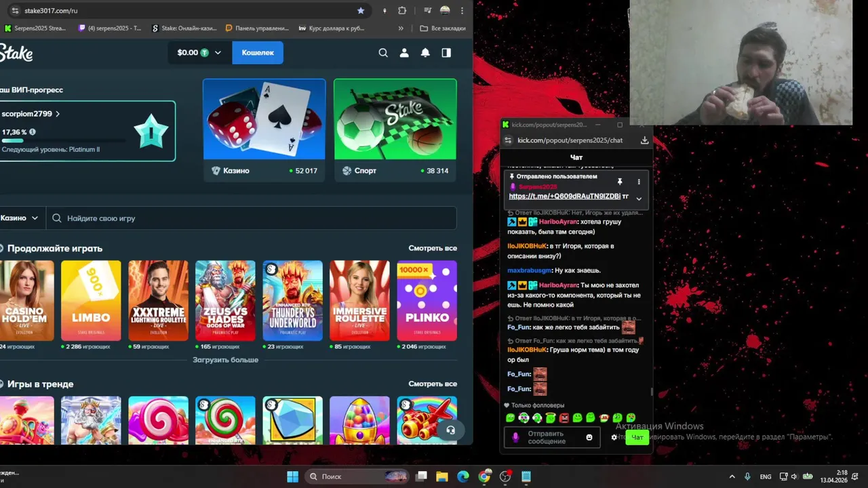The height and width of the screenshot is (488, 868).
Task: Click the Kick chat vertical scrollbar
Action: coord(651,391)
